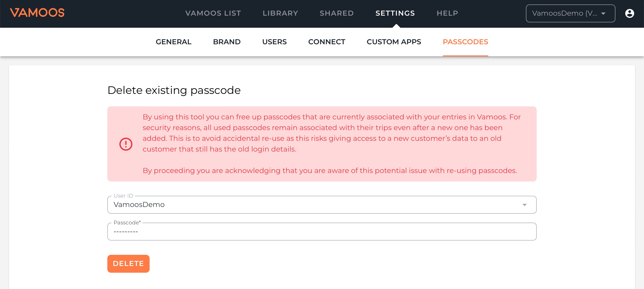Go to Vamoos List in navigation

click(x=213, y=13)
